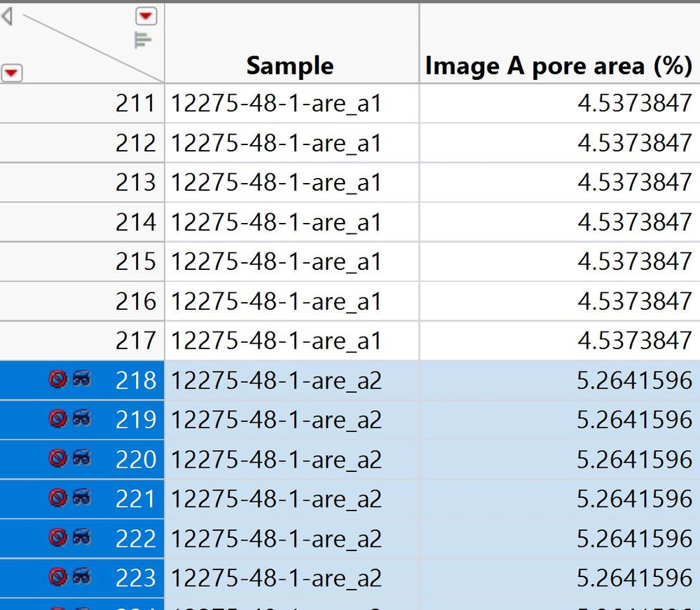This screenshot has width=700, height=610.
Task: Click the column sort bars icon
Action: pyautogui.click(x=142, y=40)
